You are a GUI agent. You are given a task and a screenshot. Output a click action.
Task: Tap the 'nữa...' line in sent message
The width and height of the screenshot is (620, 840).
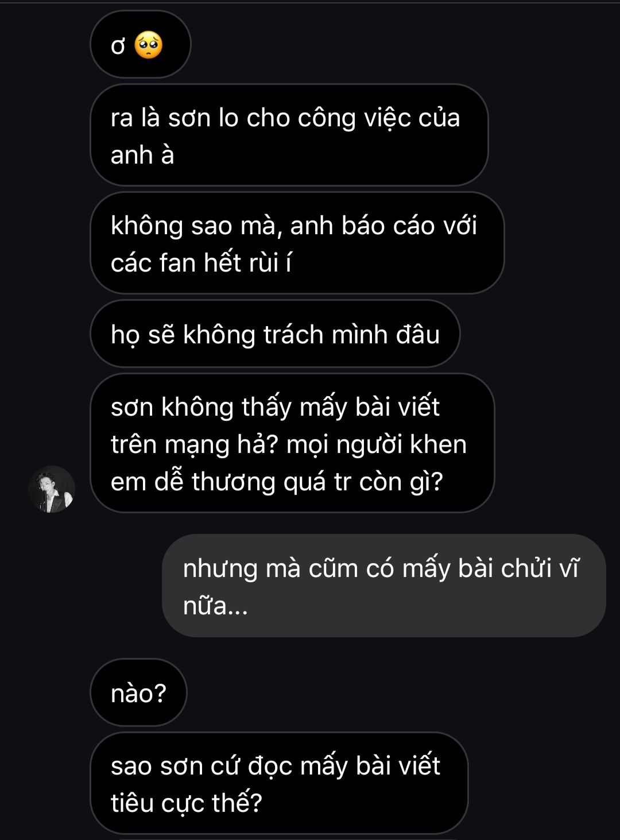(x=215, y=606)
